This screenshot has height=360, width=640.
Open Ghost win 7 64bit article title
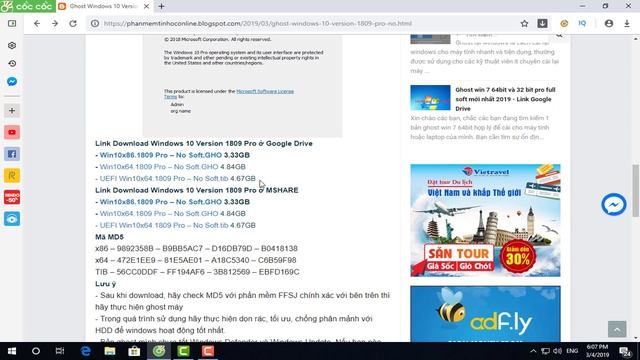click(505, 99)
